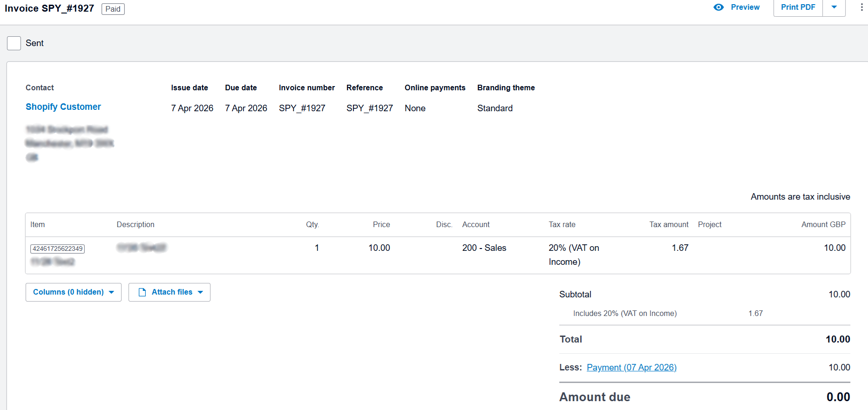Open the Columns (0 hidden) dropdown

pos(73,292)
